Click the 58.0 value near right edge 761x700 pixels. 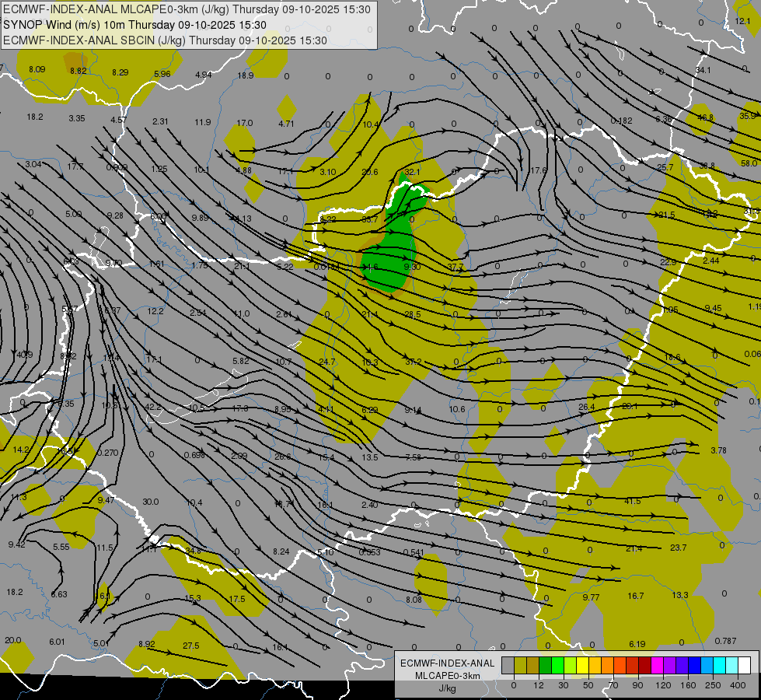coord(749,163)
